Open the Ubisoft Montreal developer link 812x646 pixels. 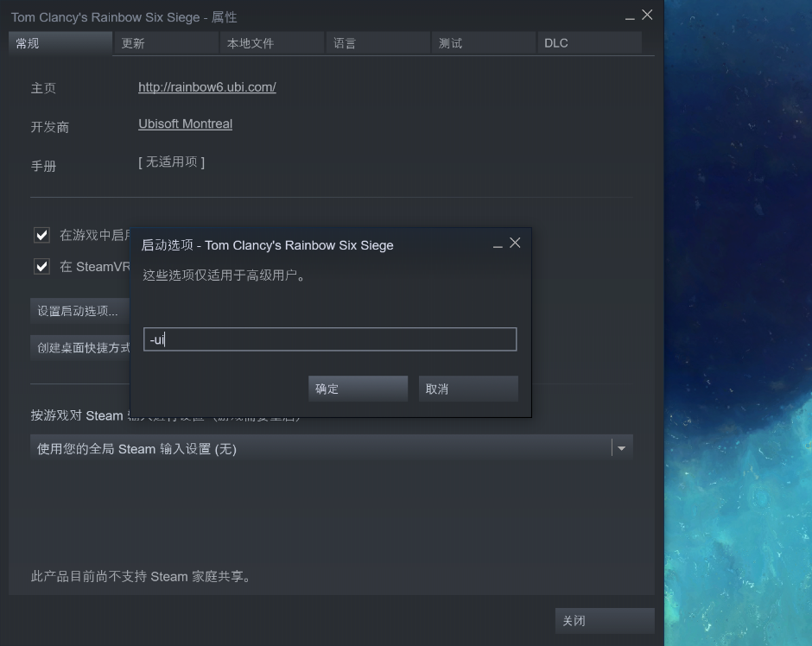(x=186, y=123)
